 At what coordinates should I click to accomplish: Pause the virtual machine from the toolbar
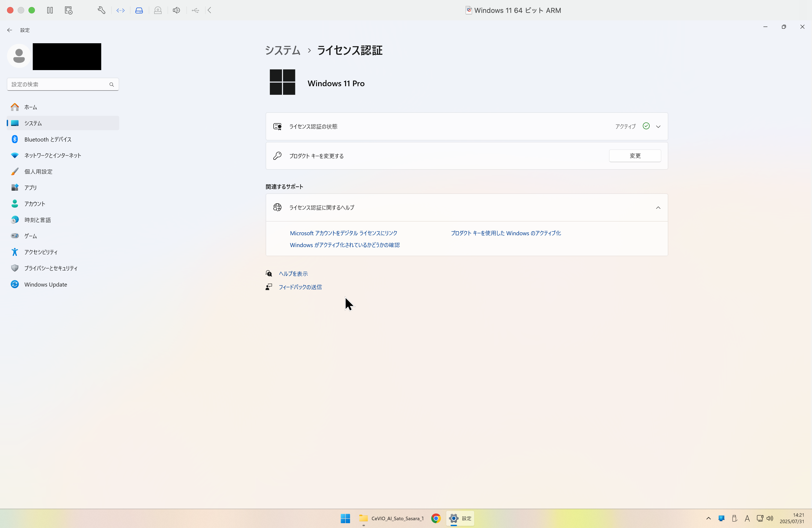tap(50, 10)
